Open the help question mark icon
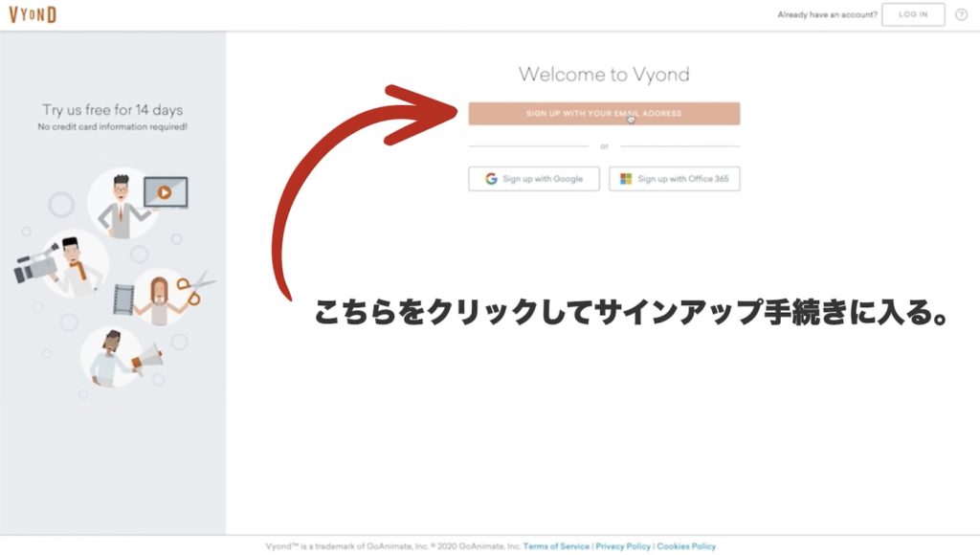Screen dimensions: 980x555 (961, 14)
